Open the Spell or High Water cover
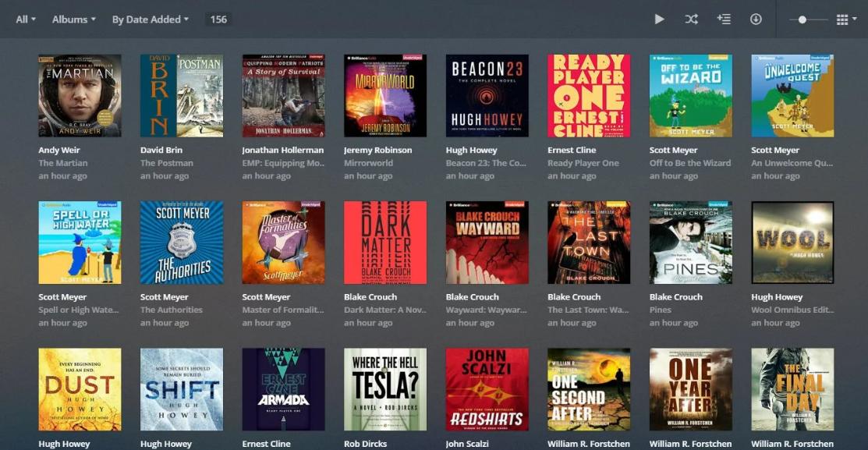 (80, 243)
